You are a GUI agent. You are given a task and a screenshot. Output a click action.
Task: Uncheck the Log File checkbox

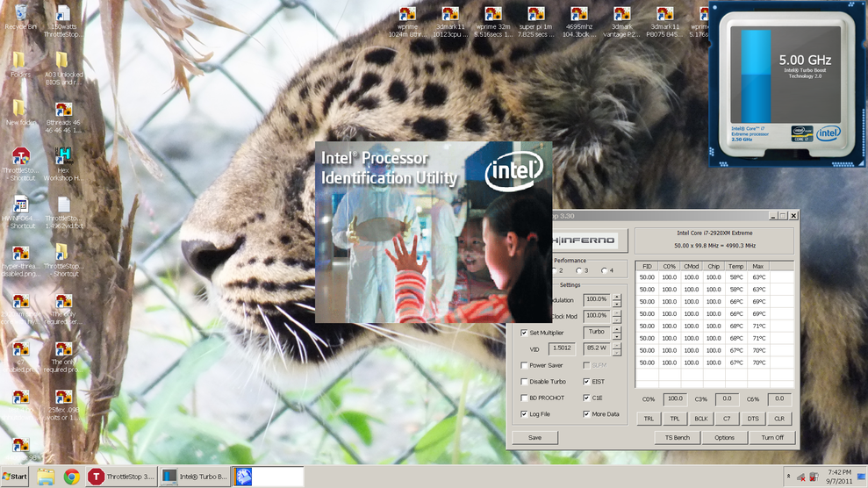[524, 414]
